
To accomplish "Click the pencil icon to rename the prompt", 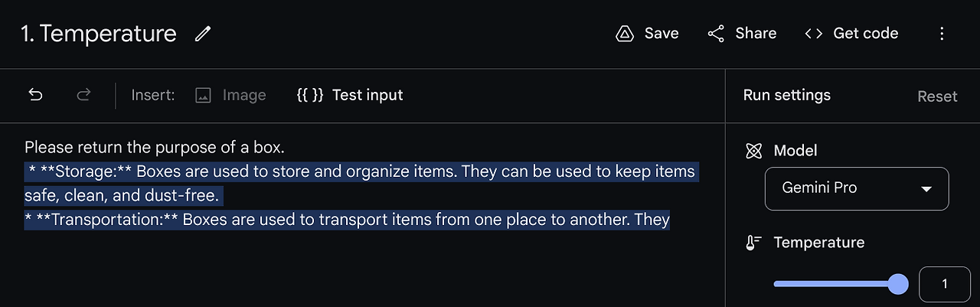I will [x=202, y=34].
